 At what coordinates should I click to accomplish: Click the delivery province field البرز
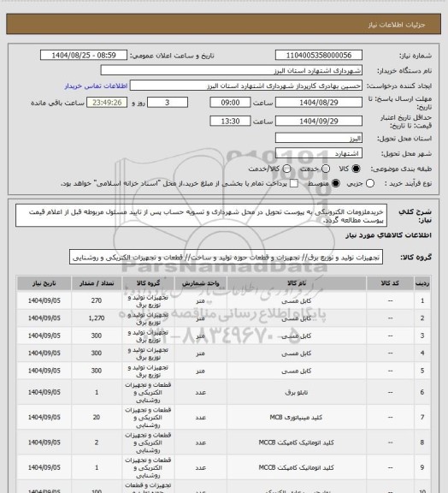tap(319, 138)
